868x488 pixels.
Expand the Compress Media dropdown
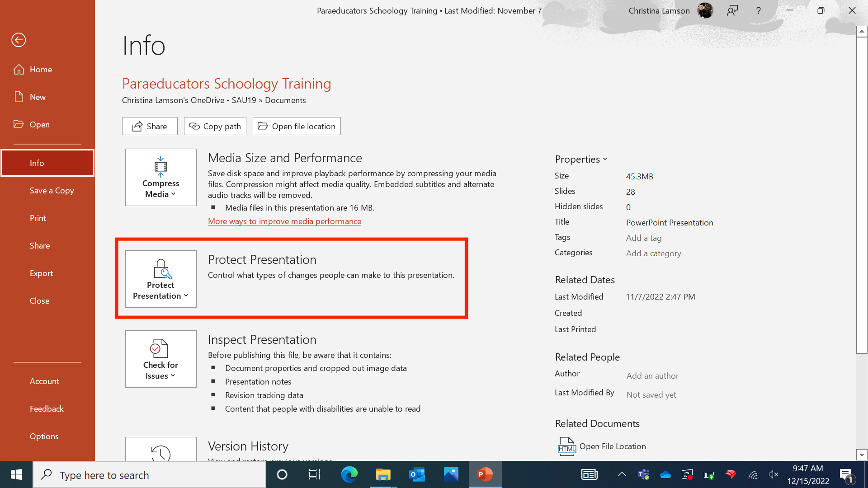coord(161,178)
